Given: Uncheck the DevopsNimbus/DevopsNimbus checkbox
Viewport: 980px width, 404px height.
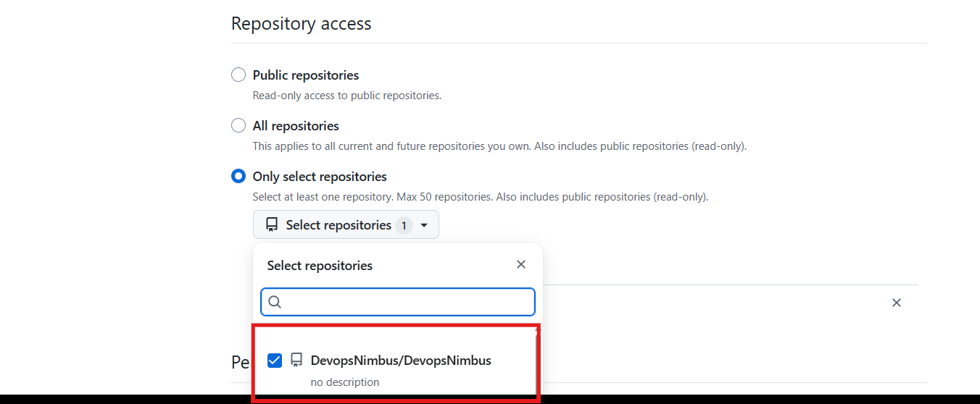Looking at the screenshot, I should pyautogui.click(x=275, y=360).
